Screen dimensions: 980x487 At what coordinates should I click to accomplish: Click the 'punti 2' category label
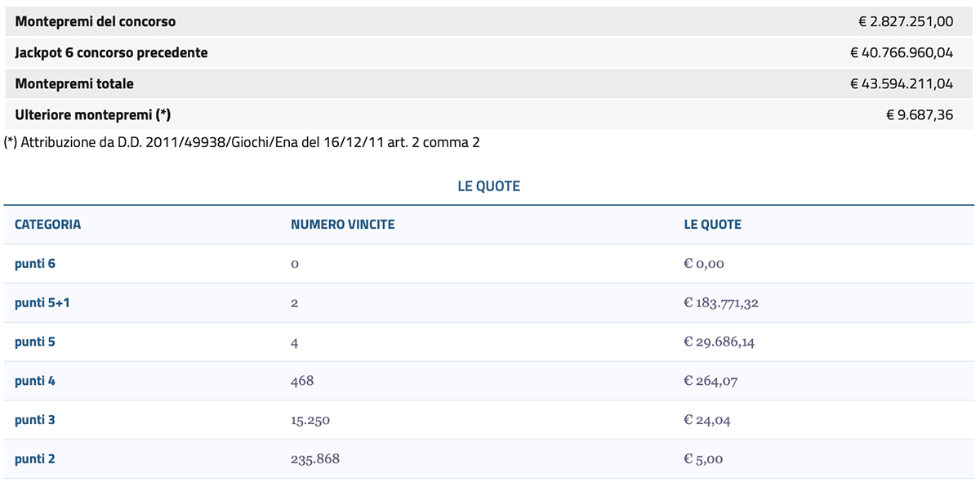point(34,459)
